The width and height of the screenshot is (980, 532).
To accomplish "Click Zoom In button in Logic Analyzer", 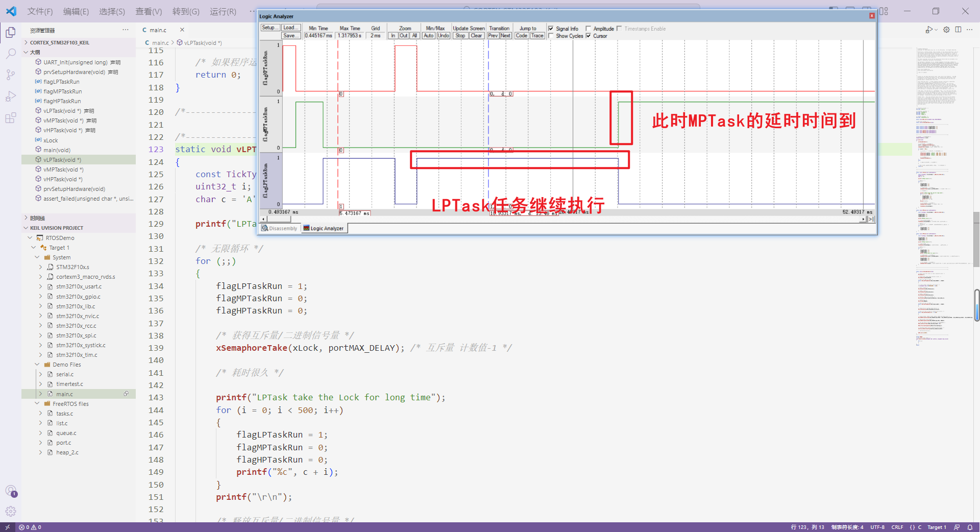I will click(x=393, y=36).
